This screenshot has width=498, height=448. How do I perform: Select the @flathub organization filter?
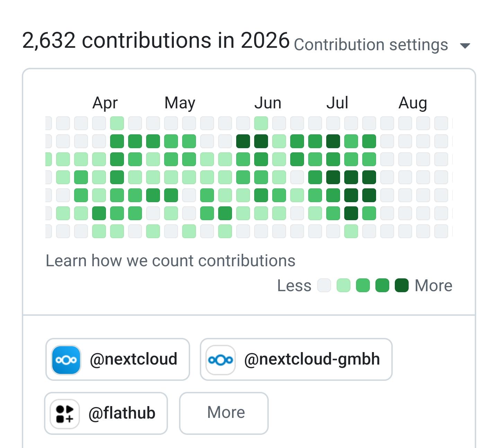pos(106,413)
